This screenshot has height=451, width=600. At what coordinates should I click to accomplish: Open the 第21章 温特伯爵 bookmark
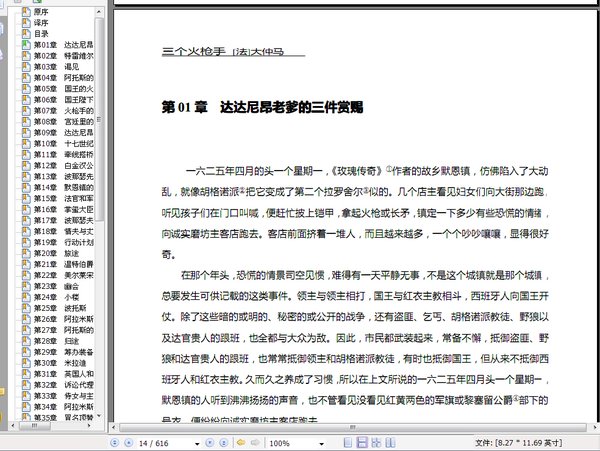pyautogui.click(x=63, y=264)
